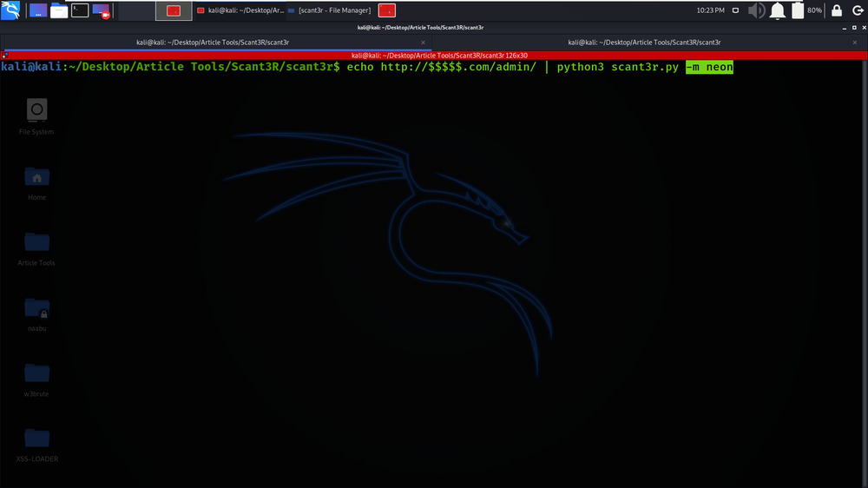Launch terminal emulator from panel

click(80, 10)
